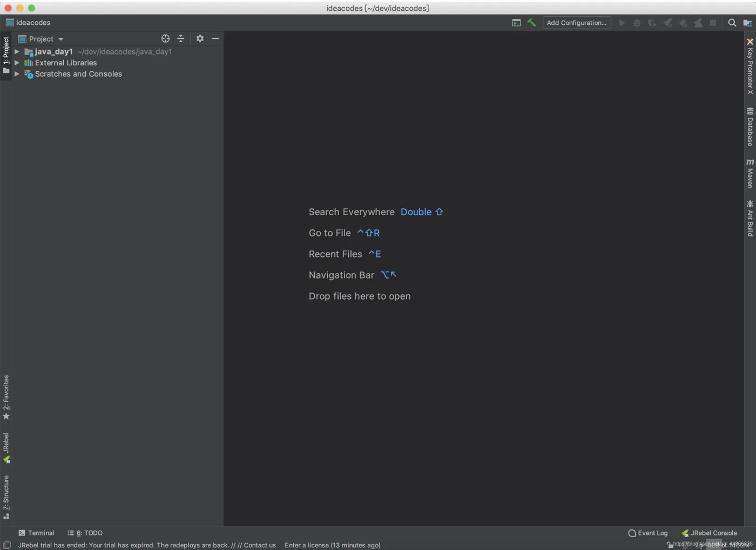
Task: Expand the java_day1 module node
Action: [x=17, y=52]
